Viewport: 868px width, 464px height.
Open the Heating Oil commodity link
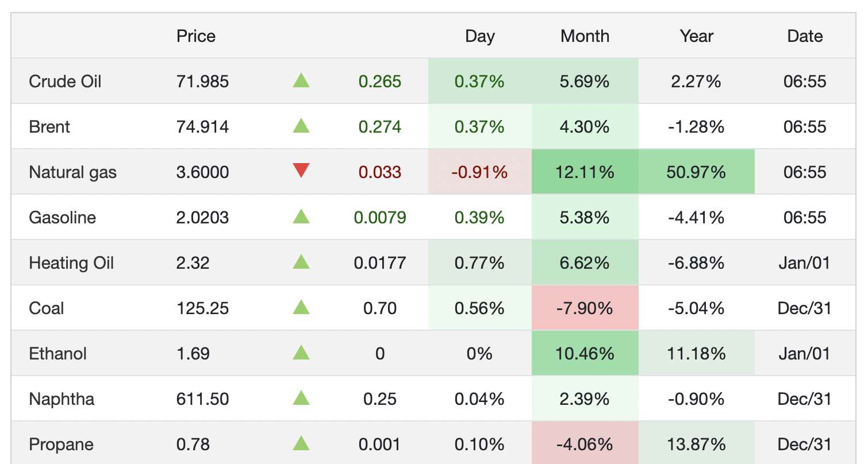[x=71, y=263]
